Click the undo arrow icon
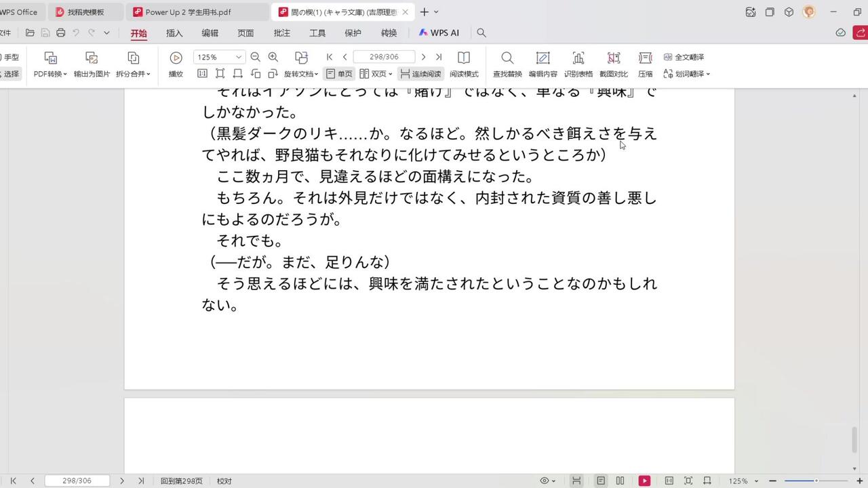868x488 pixels. [76, 33]
